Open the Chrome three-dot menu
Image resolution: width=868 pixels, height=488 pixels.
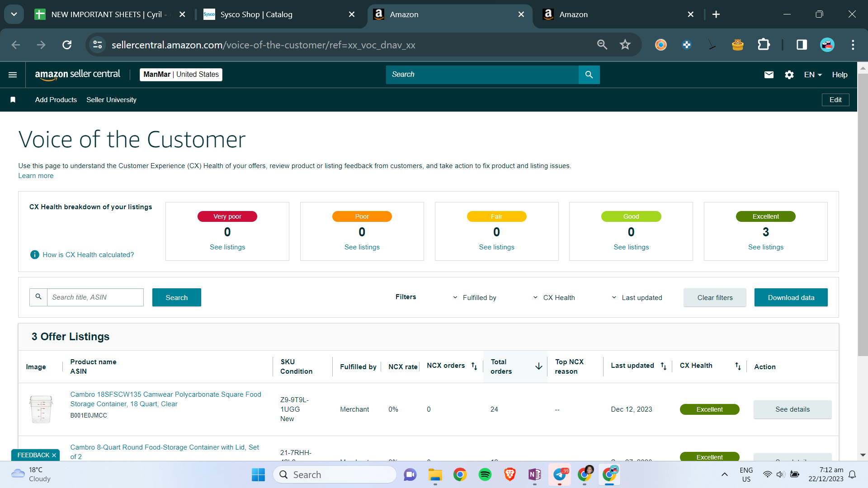coord(853,45)
